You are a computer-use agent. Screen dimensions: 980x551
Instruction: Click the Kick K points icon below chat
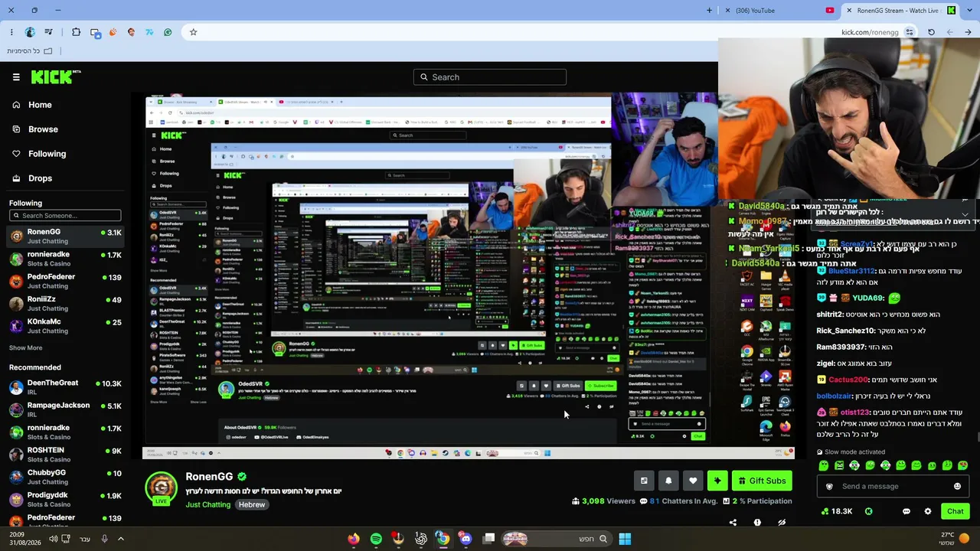(868, 511)
